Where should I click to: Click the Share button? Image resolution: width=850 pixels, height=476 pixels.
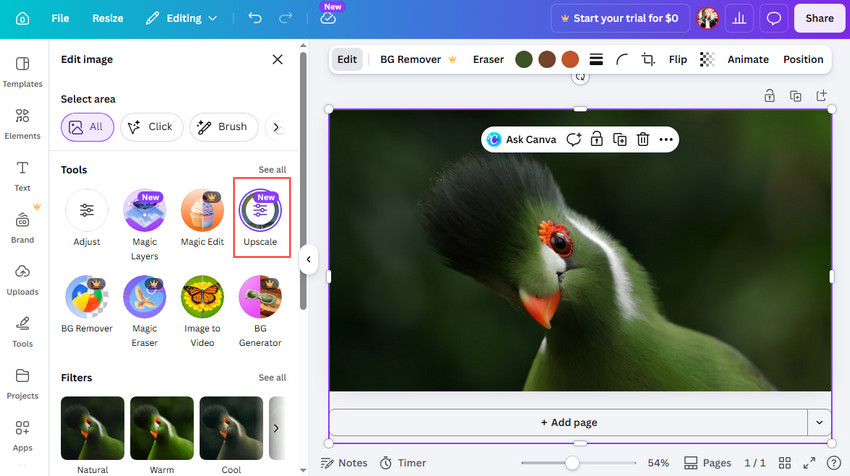tap(819, 18)
